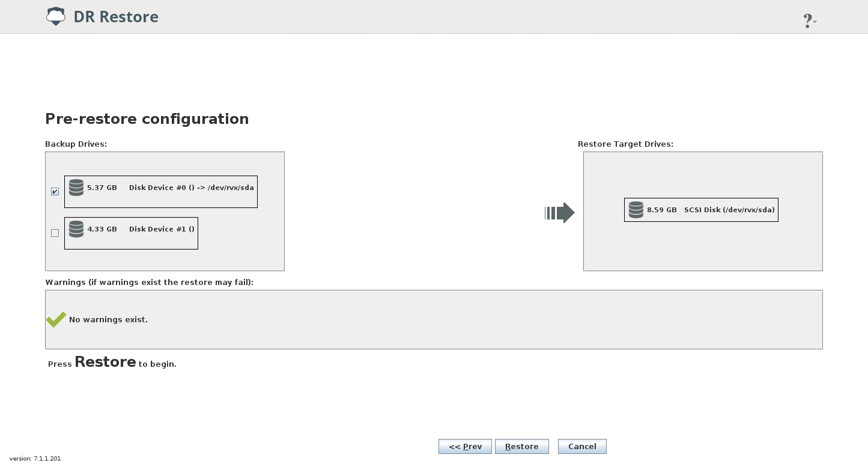Open the help question mark menu
This screenshot has height=475, width=868.
tap(809, 21)
